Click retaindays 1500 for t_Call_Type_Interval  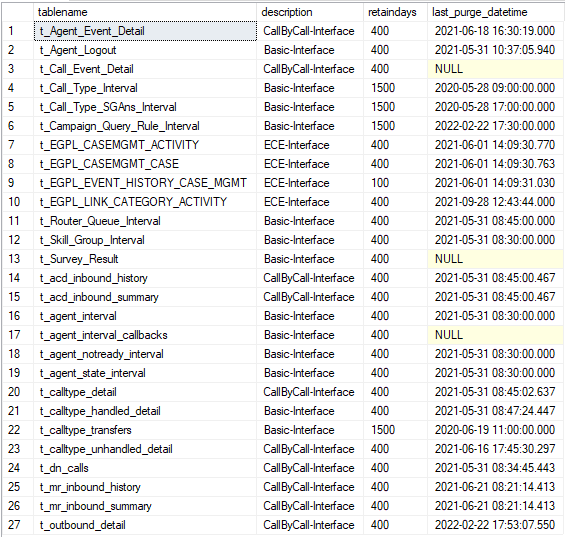(395, 88)
